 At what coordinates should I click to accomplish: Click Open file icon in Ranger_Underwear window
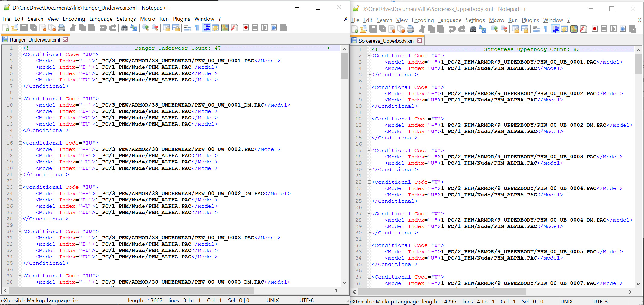[x=15, y=28]
